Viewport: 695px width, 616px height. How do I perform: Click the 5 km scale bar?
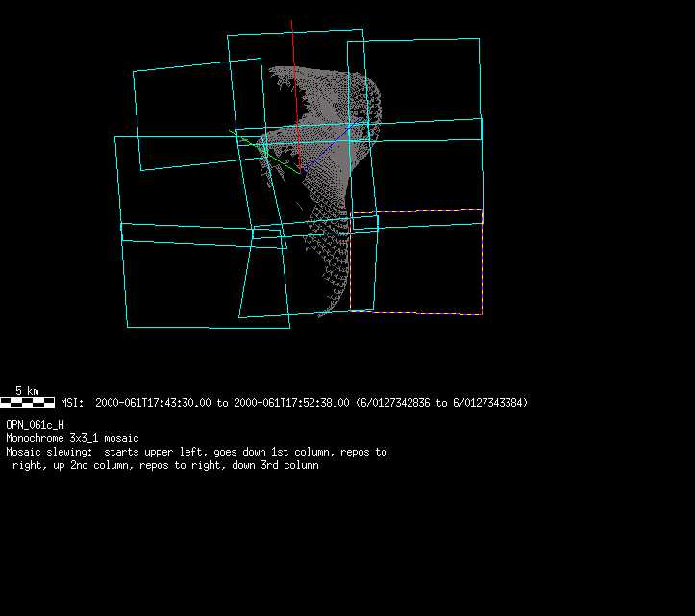pos(28,403)
